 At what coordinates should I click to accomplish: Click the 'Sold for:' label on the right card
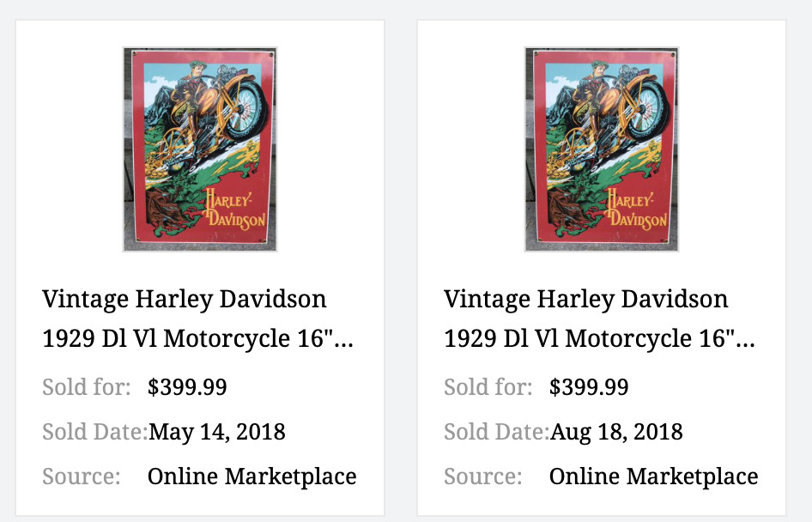(x=488, y=387)
